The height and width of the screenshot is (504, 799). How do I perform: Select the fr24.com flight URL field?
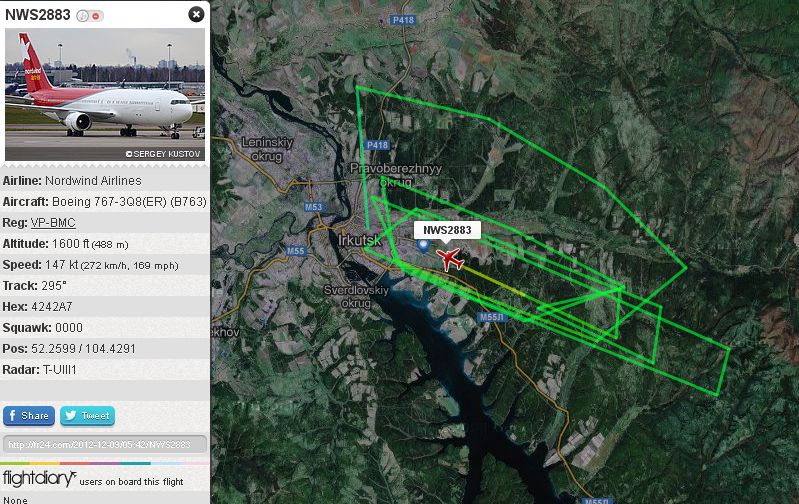click(x=104, y=444)
